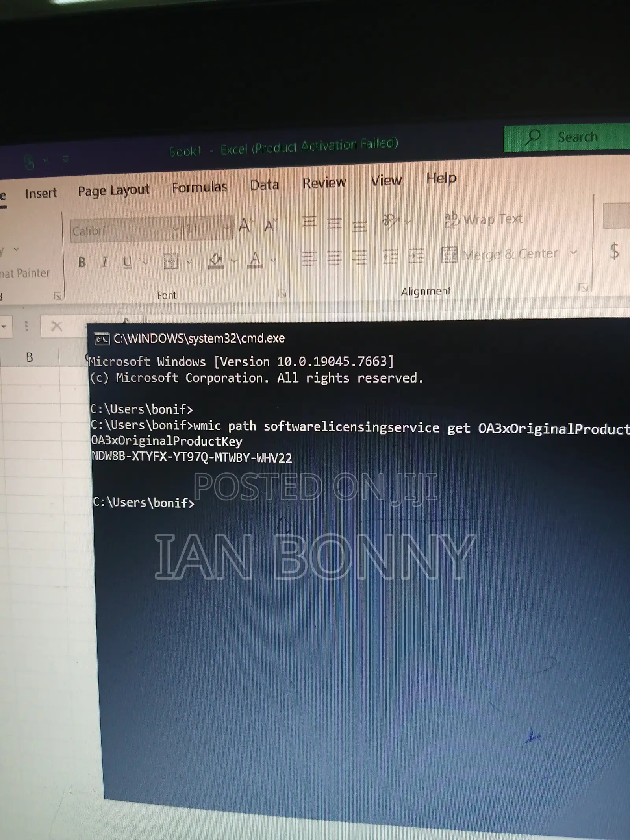Align text right

pos(359,257)
